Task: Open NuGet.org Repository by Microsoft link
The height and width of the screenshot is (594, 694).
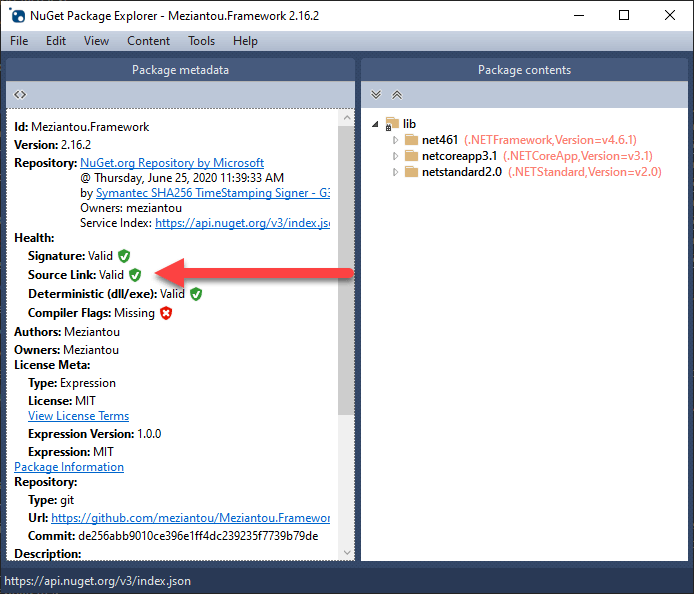Action: click(x=172, y=163)
